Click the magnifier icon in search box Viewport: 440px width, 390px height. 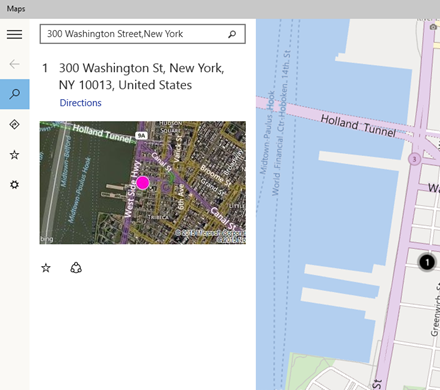tap(232, 34)
